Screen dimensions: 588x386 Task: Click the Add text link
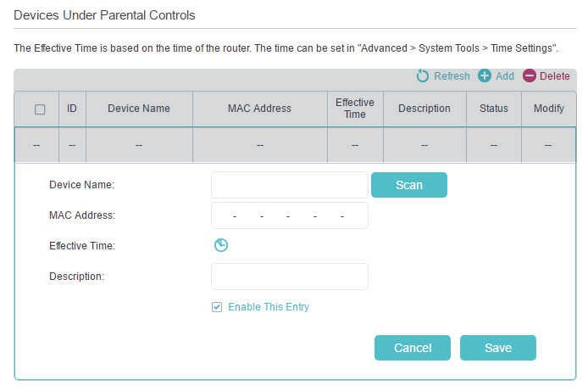(x=505, y=76)
